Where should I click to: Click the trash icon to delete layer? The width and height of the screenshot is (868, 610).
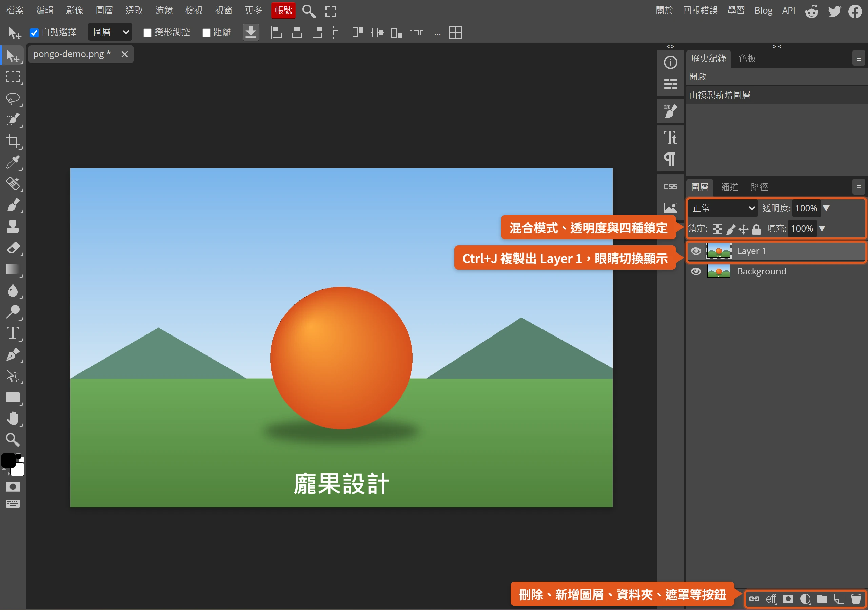coord(856,599)
